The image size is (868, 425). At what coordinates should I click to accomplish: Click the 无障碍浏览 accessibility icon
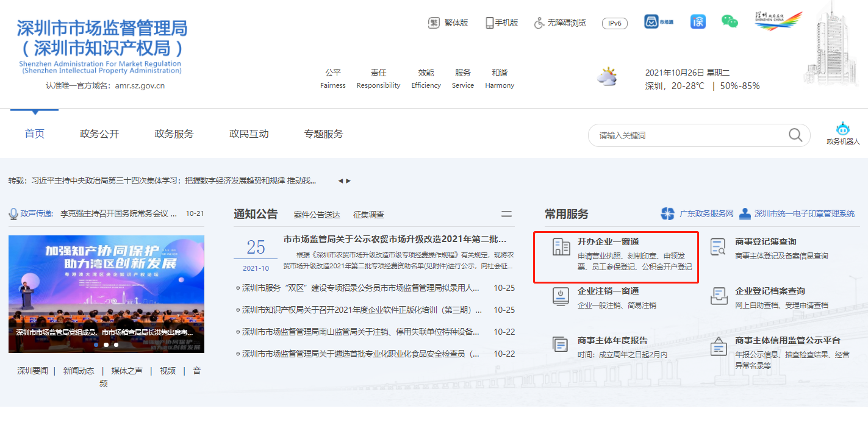[x=539, y=23]
